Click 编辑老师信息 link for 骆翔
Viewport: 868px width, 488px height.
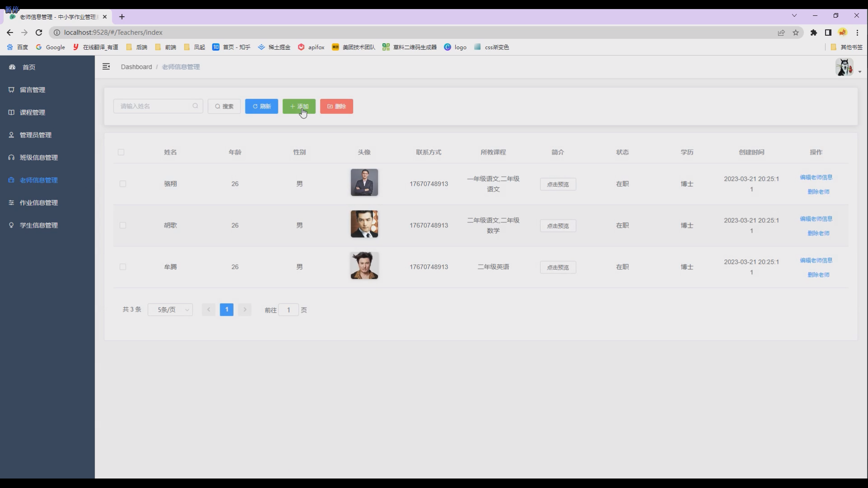pyautogui.click(x=816, y=177)
